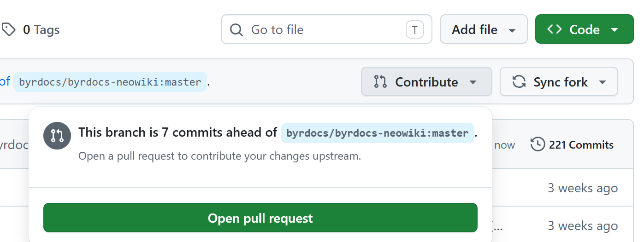Click the tag icon beside 0 Tags
The height and width of the screenshot is (242, 644).
coord(8,30)
